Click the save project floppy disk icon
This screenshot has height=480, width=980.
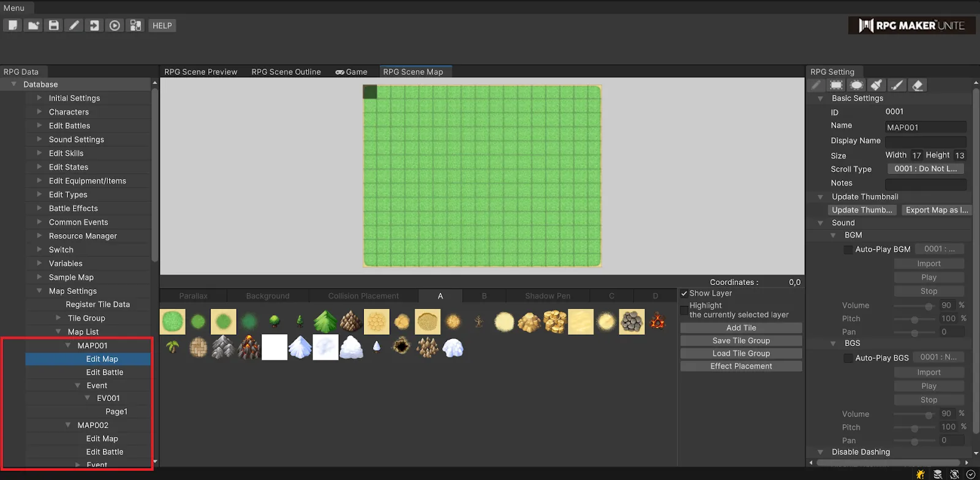pyautogui.click(x=54, y=25)
